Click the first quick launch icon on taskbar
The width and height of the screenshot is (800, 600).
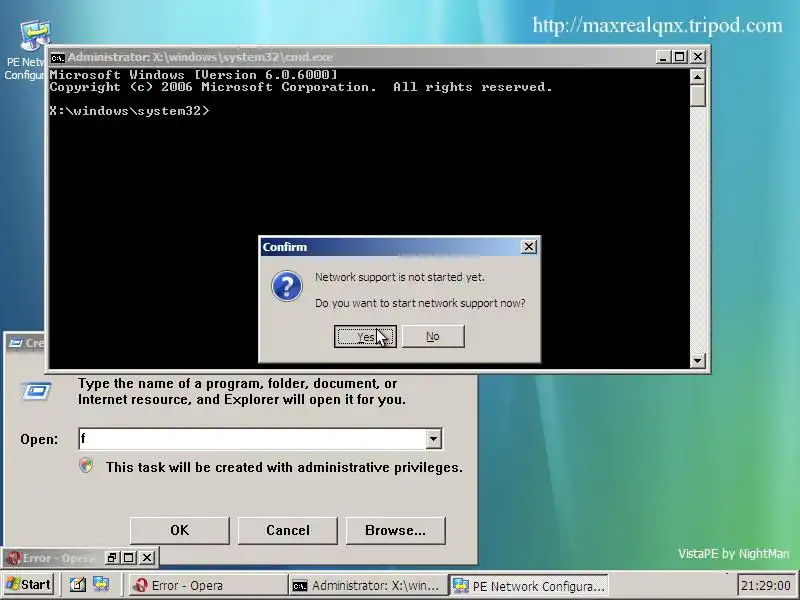click(x=78, y=585)
